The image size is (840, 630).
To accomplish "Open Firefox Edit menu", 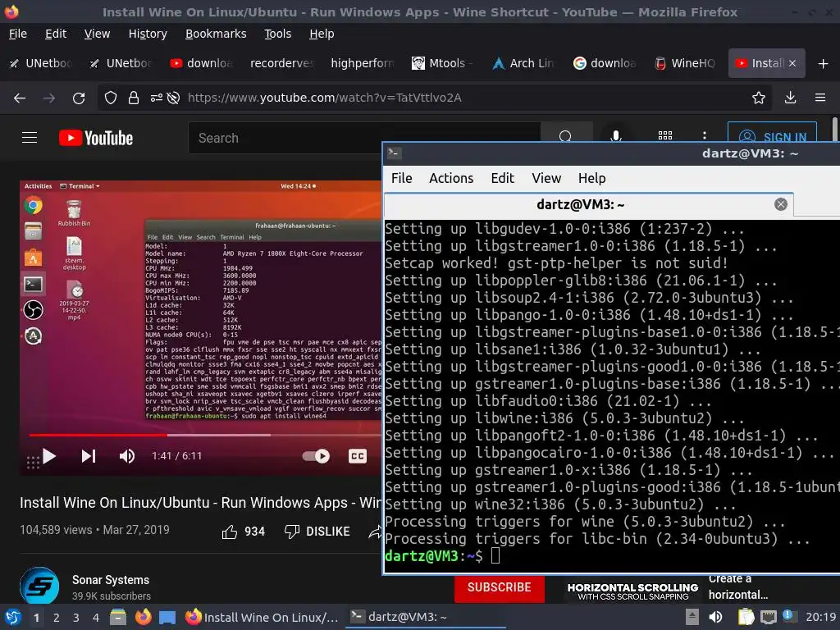I will coord(56,34).
